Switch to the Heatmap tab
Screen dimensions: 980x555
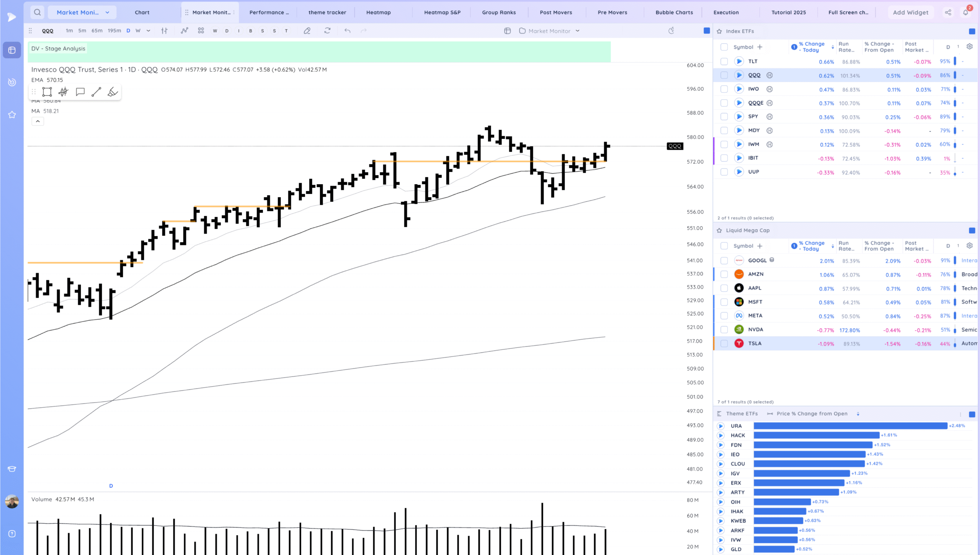[378, 12]
